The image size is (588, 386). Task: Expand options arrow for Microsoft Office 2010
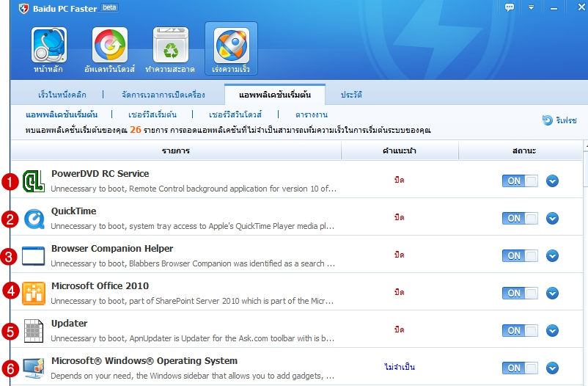click(552, 293)
